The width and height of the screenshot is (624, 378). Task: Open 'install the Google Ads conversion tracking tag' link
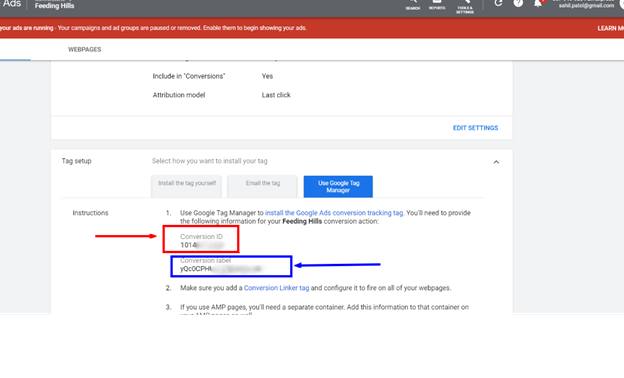(x=334, y=213)
